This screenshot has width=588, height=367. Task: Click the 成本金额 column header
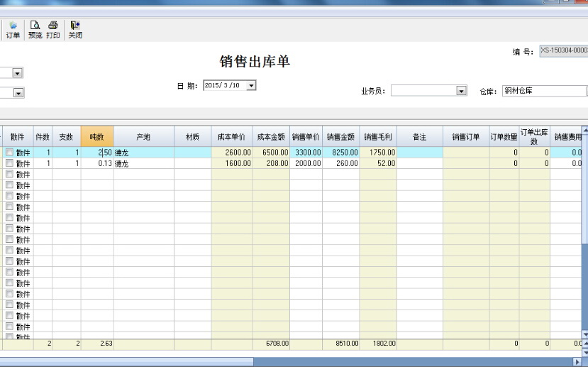(271, 137)
